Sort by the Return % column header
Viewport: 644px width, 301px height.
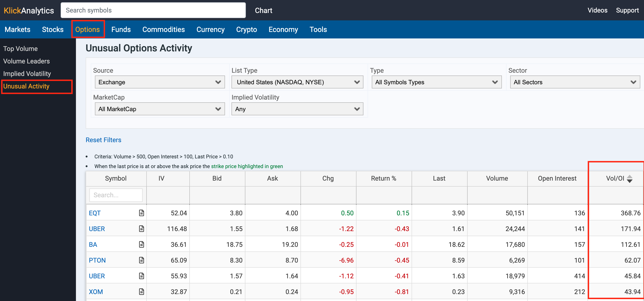[384, 178]
